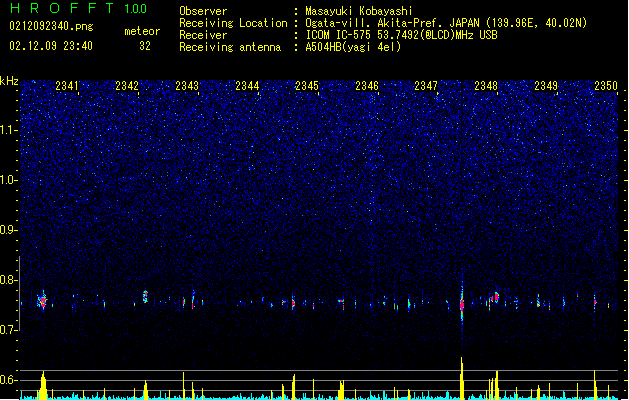Click observer name Masayuki Kobayashi

point(359,11)
